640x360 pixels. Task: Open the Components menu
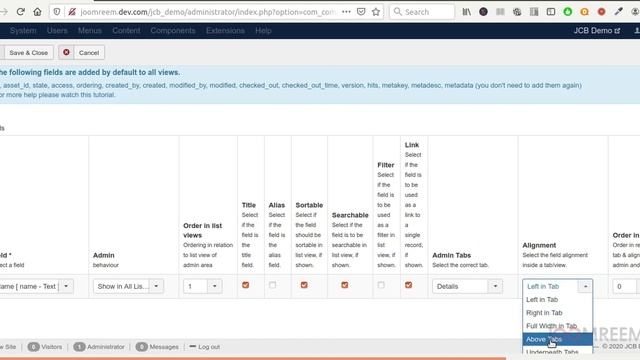click(x=173, y=31)
